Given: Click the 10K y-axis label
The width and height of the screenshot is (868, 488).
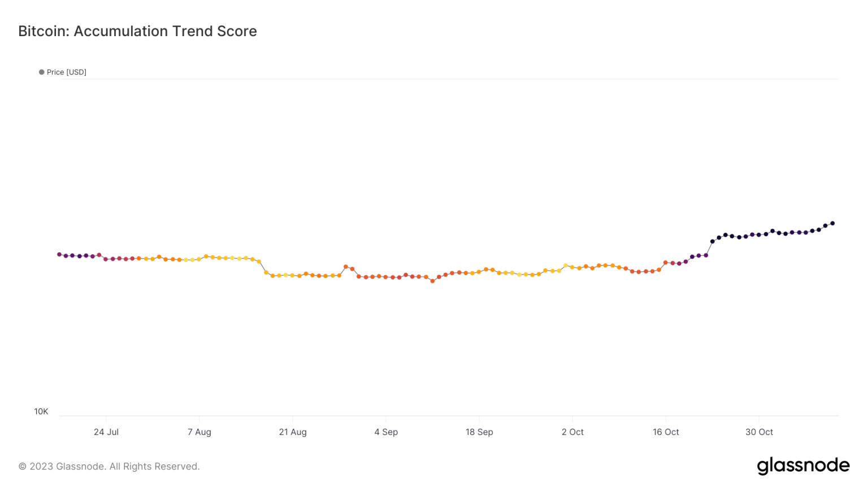Looking at the screenshot, I should click(41, 412).
